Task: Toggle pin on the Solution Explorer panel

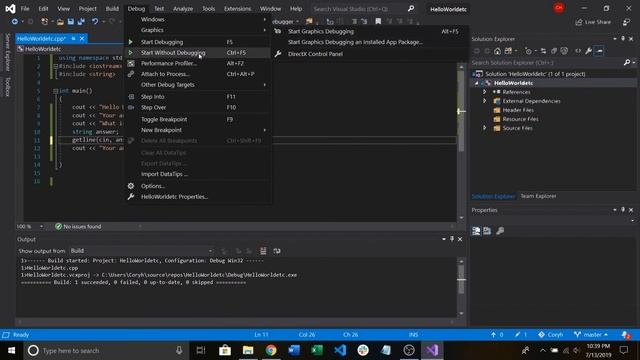Action: [623, 39]
